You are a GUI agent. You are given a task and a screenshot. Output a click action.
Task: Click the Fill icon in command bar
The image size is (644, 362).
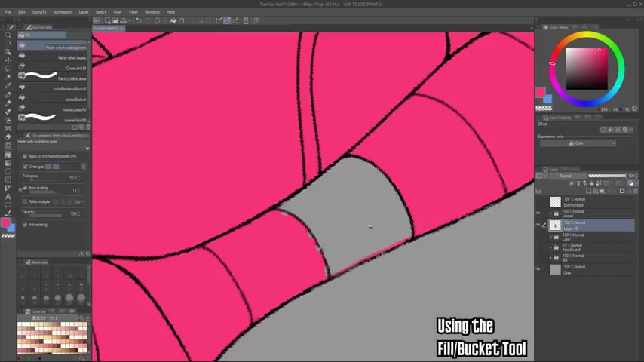click(x=173, y=20)
